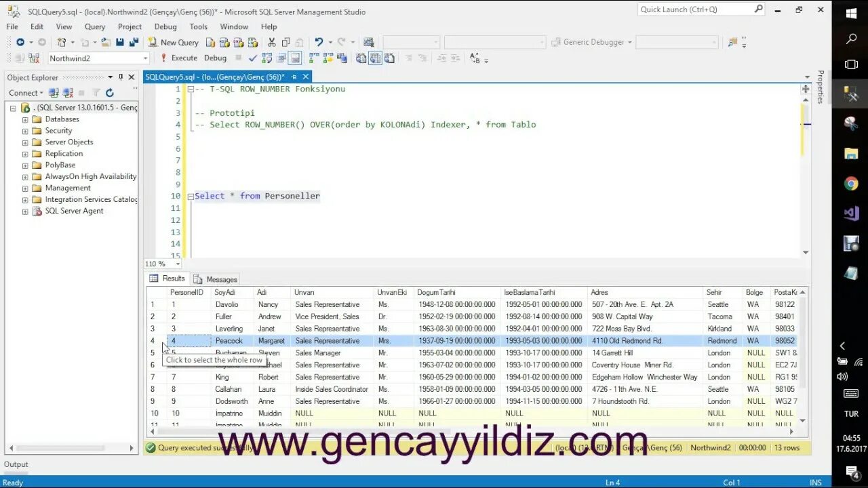Toggle Include Client Statistics
Image resolution: width=868 pixels, height=488 pixels.
pyautogui.click(x=342, y=58)
